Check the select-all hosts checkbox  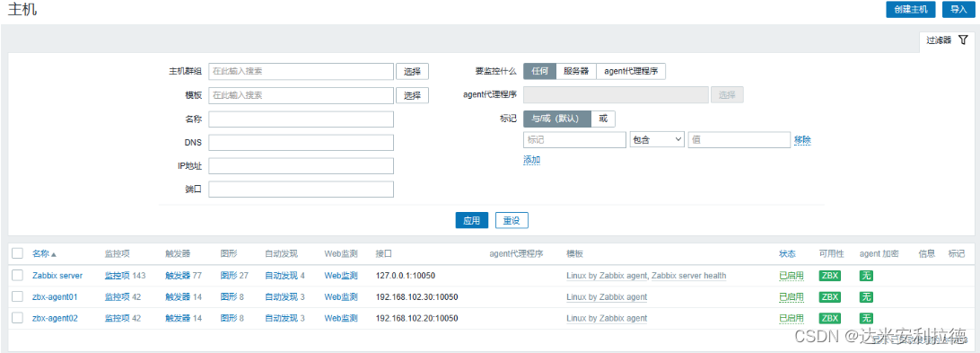pyautogui.click(x=18, y=253)
